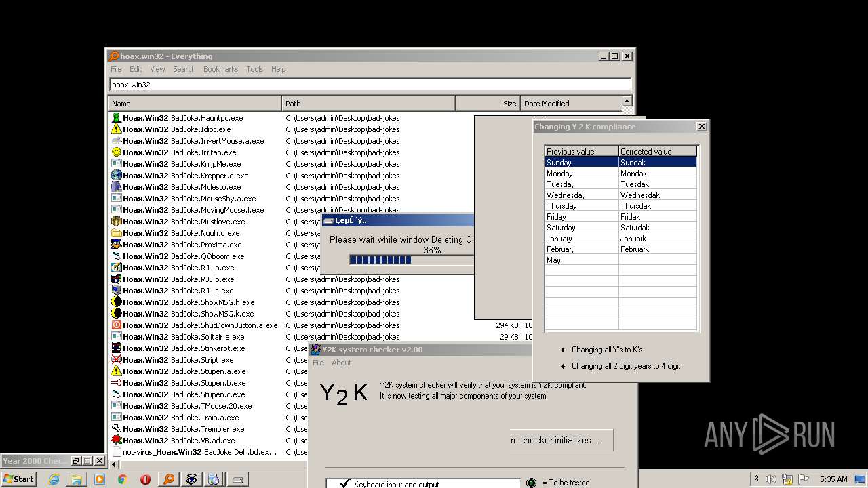Click the Hauntpc.exe file icon

coord(117,118)
